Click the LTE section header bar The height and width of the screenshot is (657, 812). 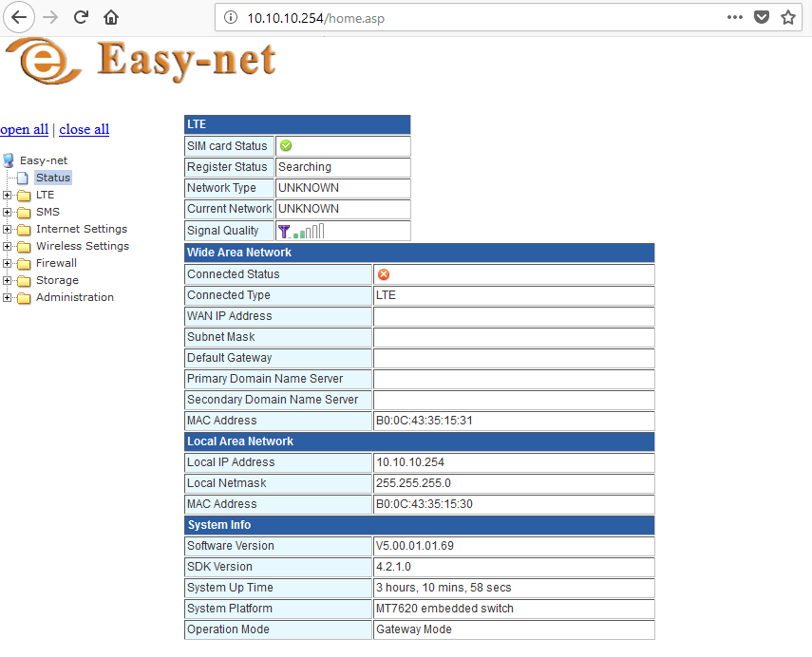(x=297, y=124)
